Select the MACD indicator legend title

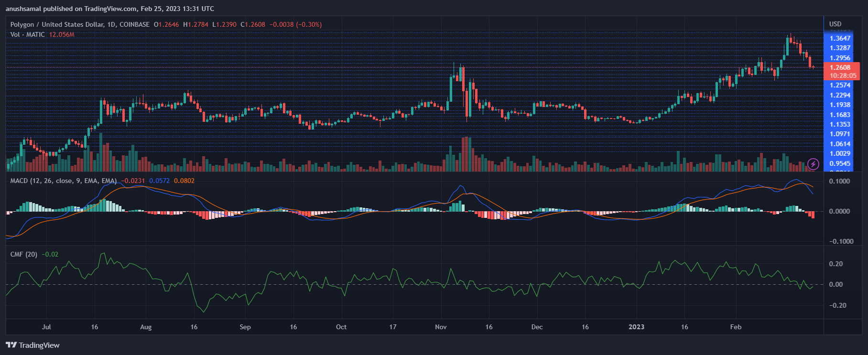(x=63, y=181)
